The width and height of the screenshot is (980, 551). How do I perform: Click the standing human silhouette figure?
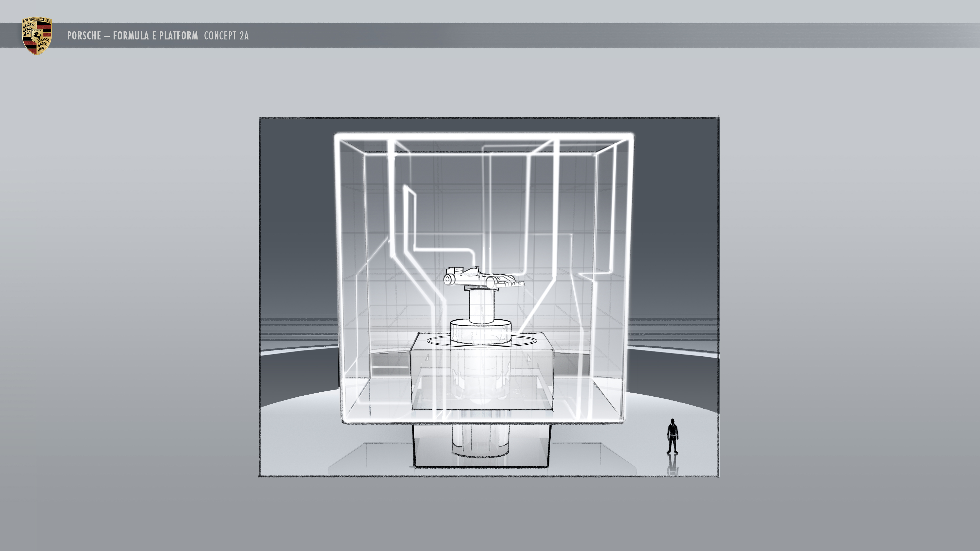[x=673, y=436]
